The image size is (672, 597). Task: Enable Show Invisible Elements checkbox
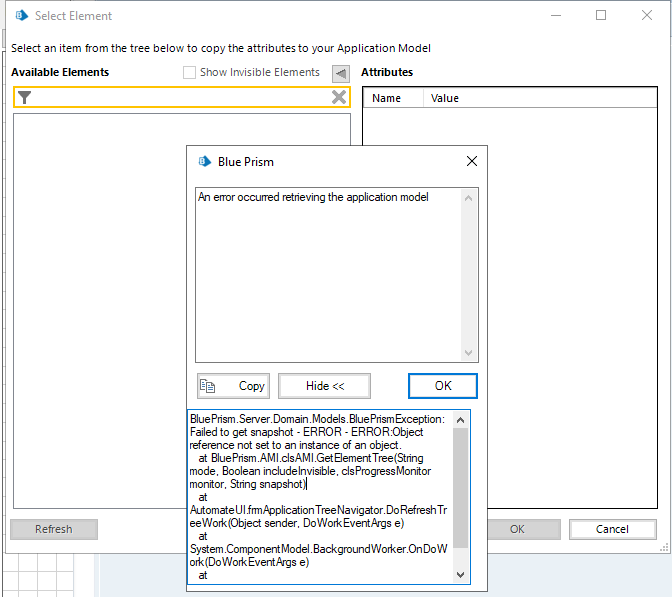(190, 73)
